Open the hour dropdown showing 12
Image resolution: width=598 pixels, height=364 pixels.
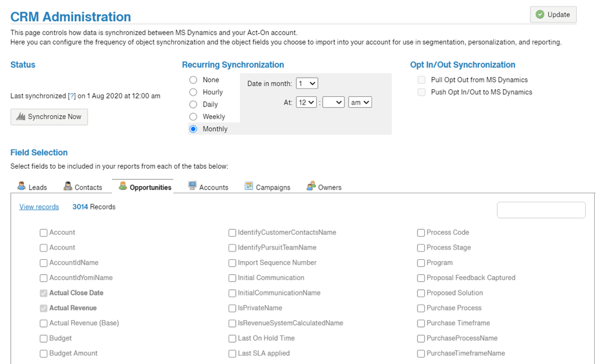pyautogui.click(x=306, y=102)
